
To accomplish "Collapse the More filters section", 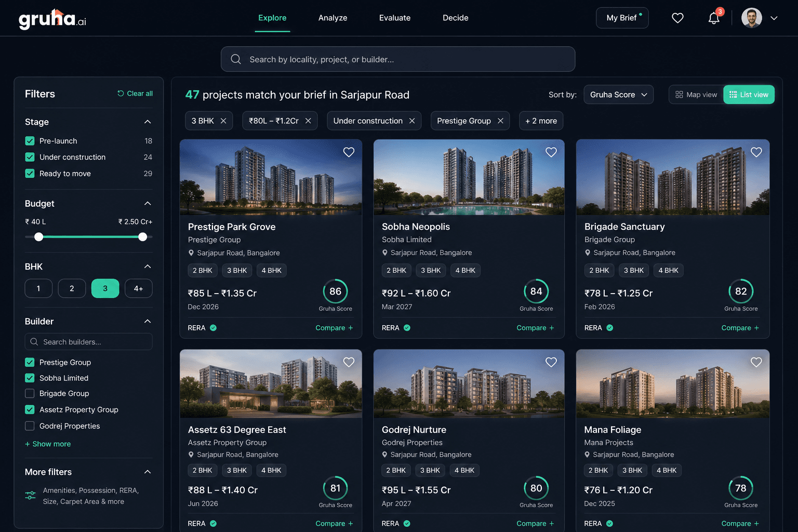I will (x=148, y=472).
